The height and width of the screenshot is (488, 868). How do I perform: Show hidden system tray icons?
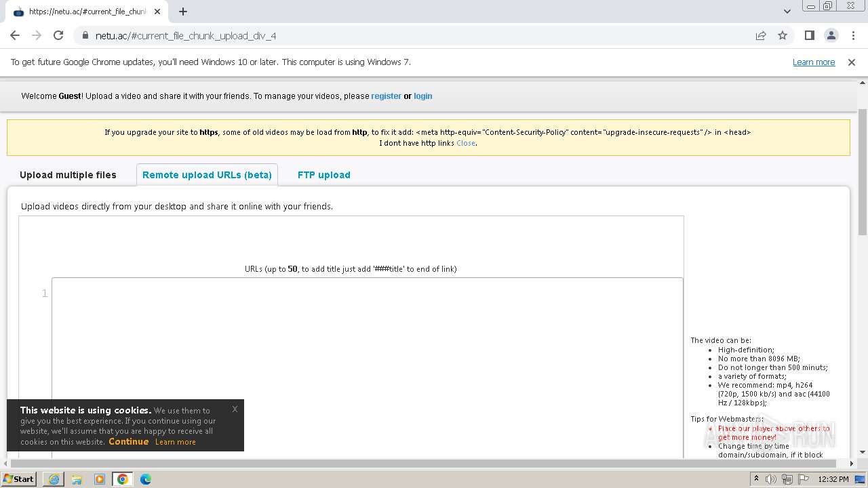pyautogui.click(x=756, y=479)
